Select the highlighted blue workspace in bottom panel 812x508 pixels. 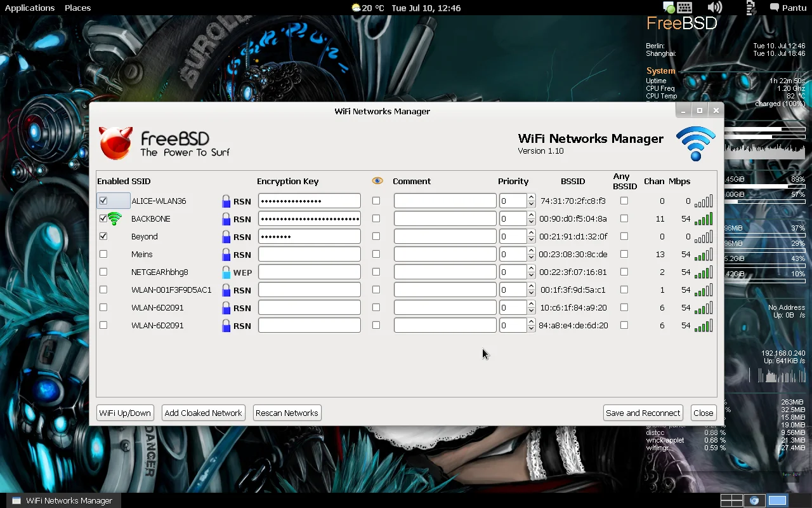777,500
